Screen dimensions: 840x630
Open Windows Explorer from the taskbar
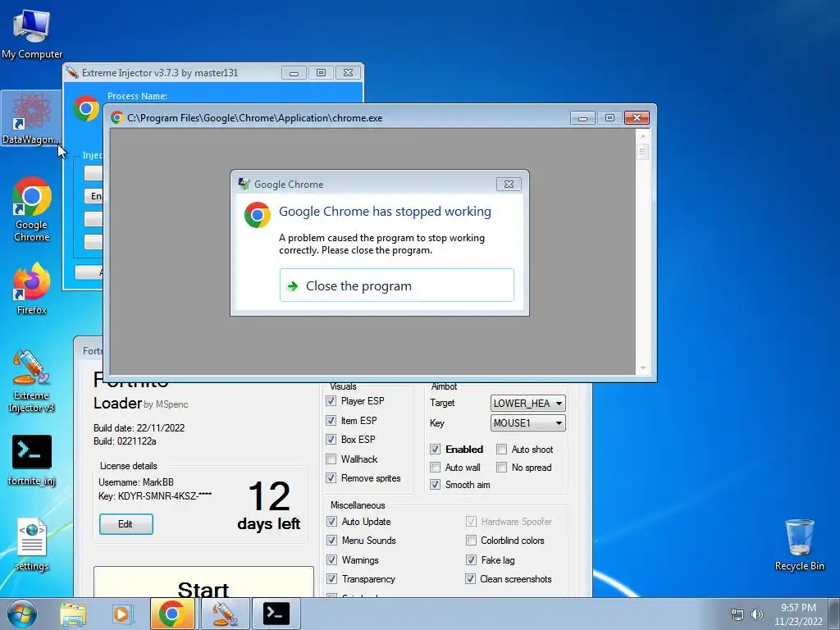[x=73, y=614]
